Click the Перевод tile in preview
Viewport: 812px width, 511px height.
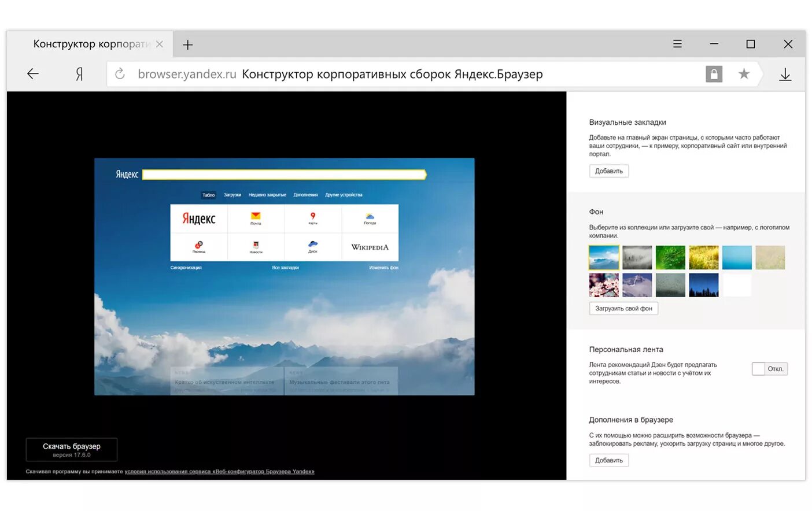tap(199, 247)
